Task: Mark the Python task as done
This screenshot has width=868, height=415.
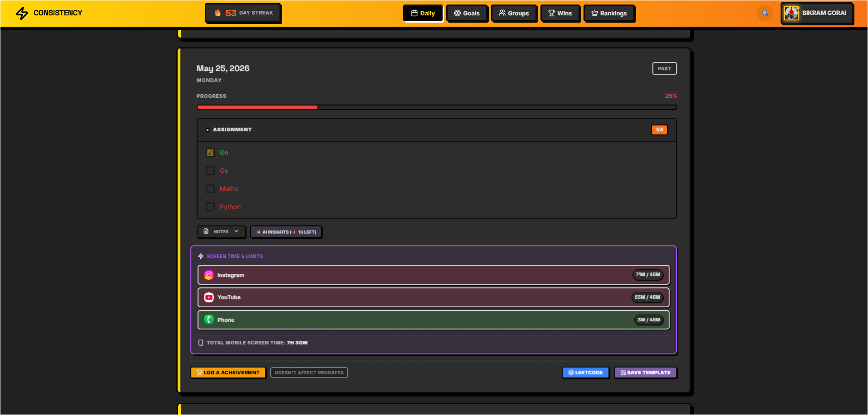Action: tap(210, 207)
